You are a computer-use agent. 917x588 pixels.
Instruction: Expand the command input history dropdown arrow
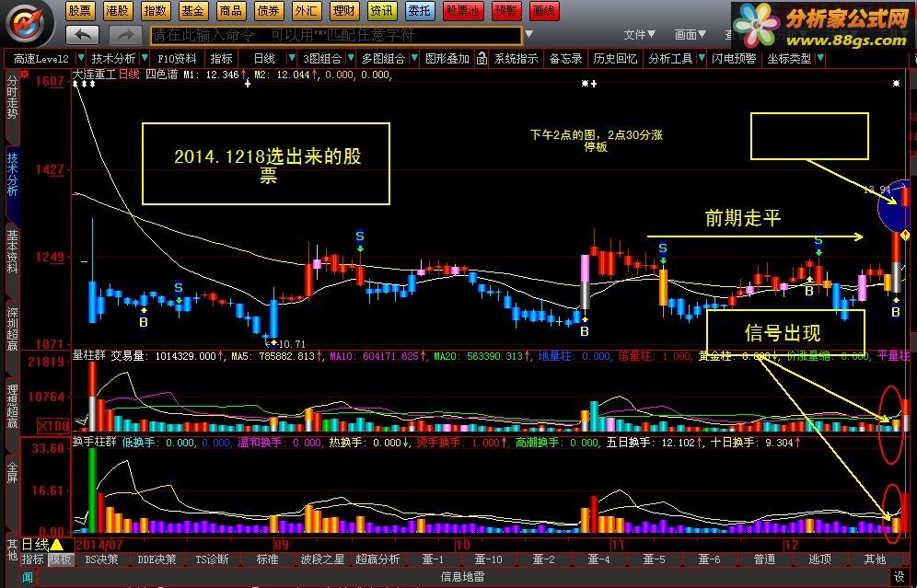tap(528, 34)
